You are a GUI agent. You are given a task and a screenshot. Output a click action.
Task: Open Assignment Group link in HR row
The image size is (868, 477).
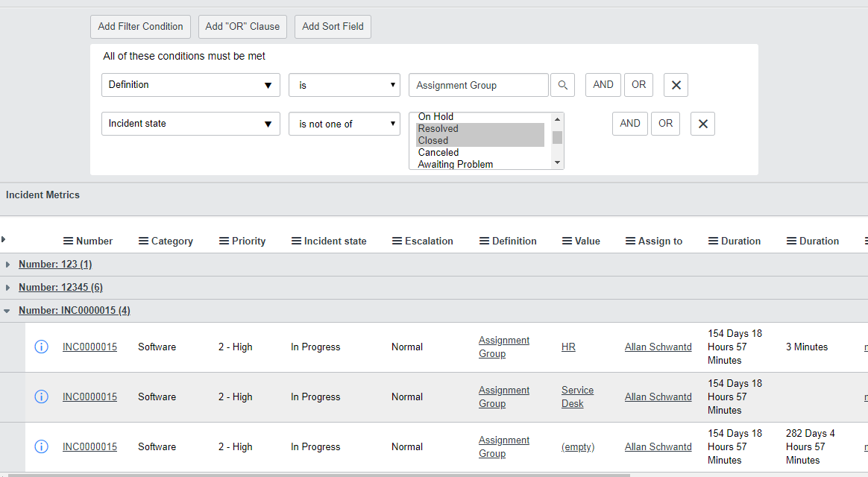tap(504, 347)
